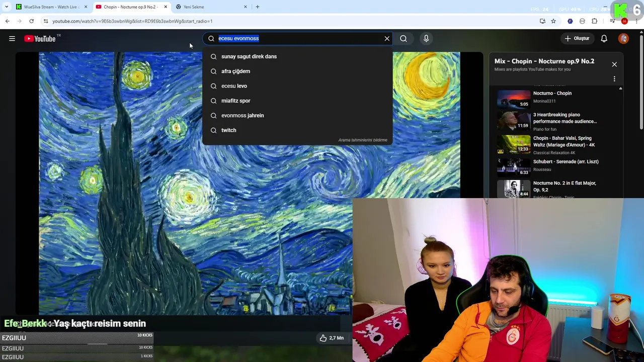644x362 pixels.
Task: Click "Arama tahminlerini bildirme" link
Action: (363, 140)
